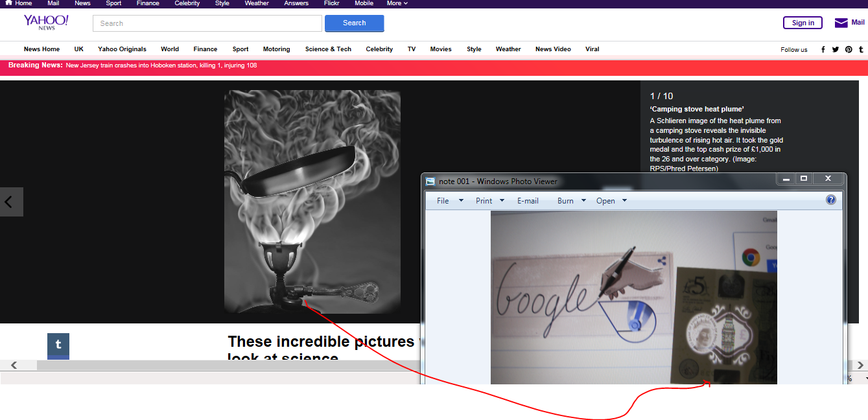Open the Yahoo News logo
Viewport: 868px width, 420px height.
click(46, 23)
